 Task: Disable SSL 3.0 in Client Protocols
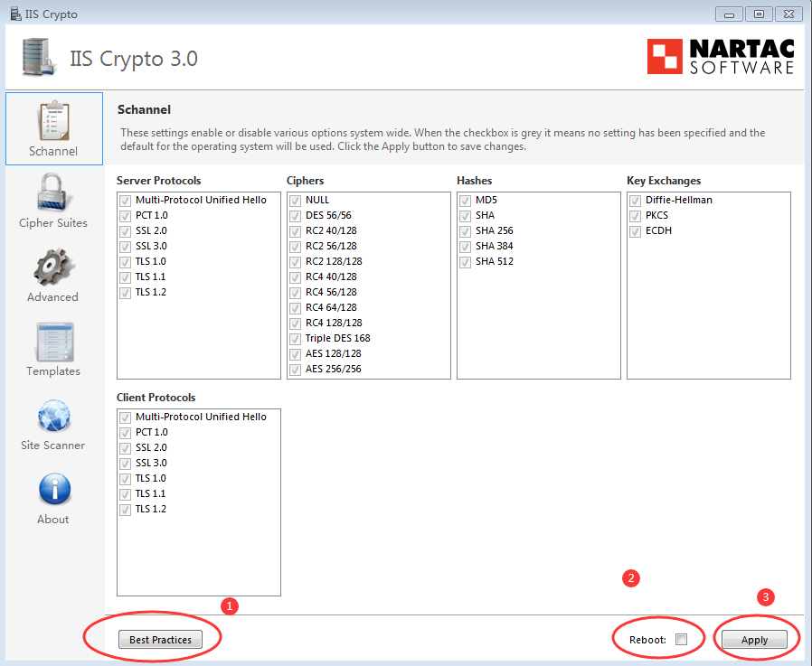point(125,464)
